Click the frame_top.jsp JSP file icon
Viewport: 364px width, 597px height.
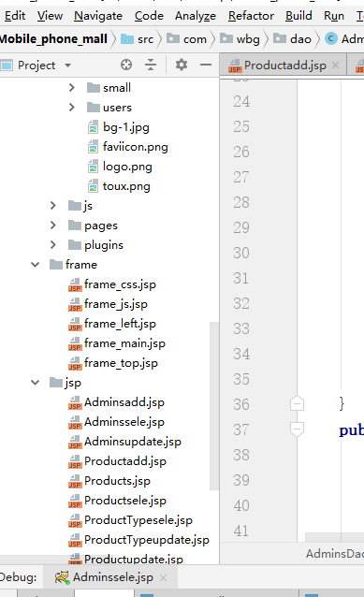coord(75,364)
